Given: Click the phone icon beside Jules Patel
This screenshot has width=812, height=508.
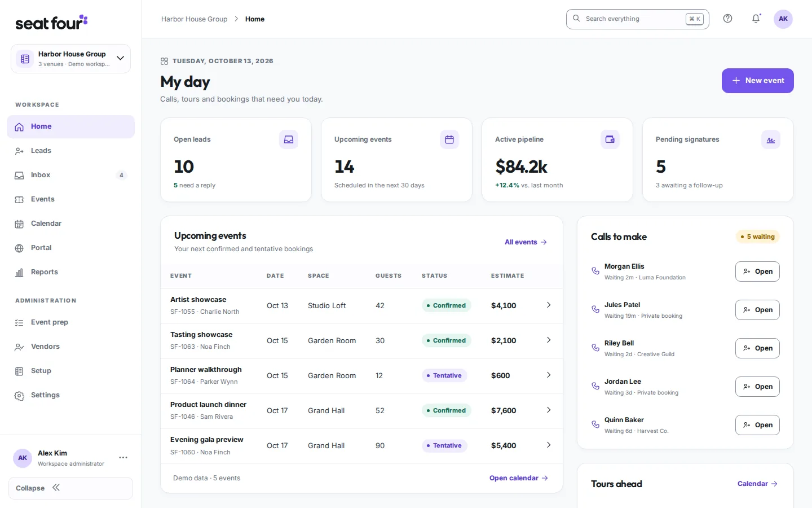Looking at the screenshot, I should coord(595,309).
